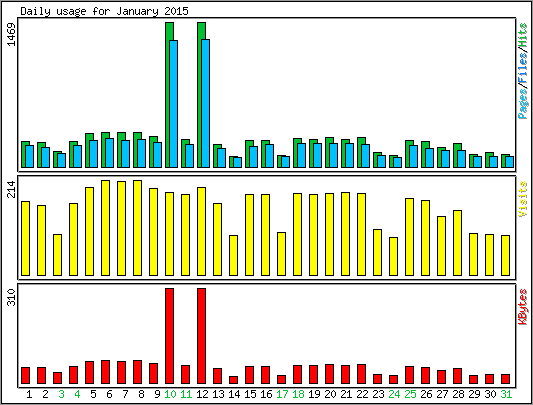Click the green day 25 axis label
The width and height of the screenshot is (533, 405).
coord(410,394)
